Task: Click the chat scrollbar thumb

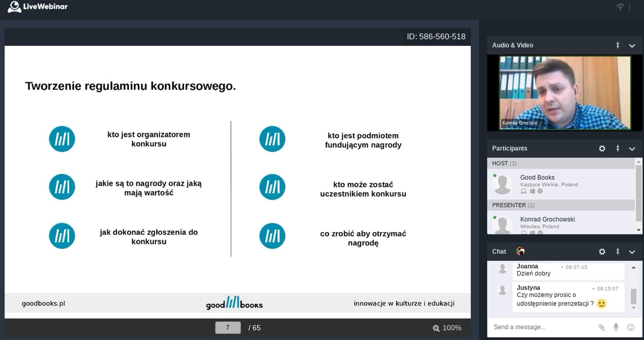Action: pyautogui.click(x=633, y=296)
